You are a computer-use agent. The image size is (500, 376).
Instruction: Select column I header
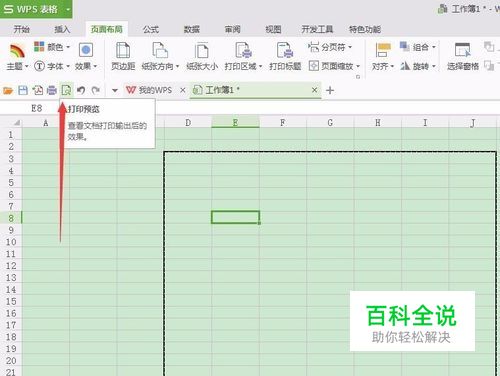click(425, 123)
